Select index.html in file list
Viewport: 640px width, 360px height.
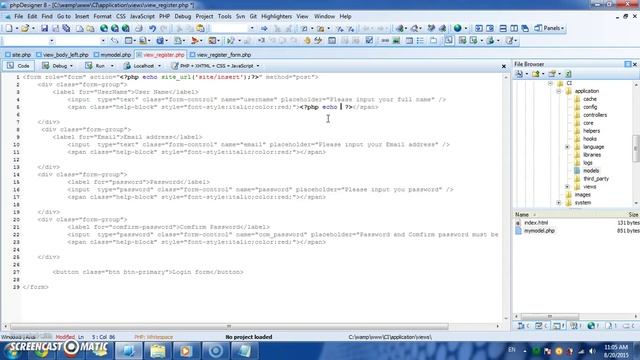[536, 223]
